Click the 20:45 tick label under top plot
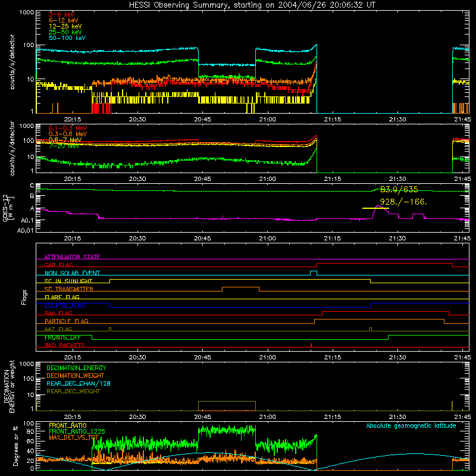The height and width of the screenshot is (476, 476). pyautogui.click(x=202, y=120)
